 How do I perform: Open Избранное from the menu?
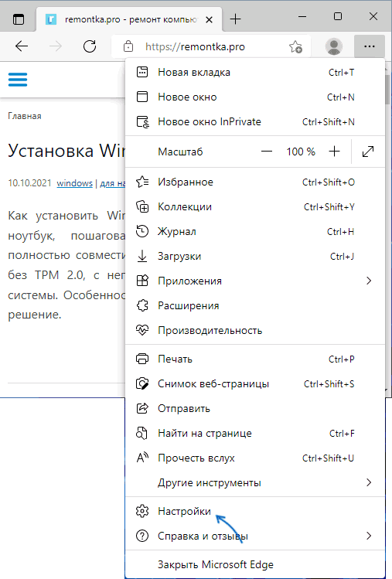255,182
